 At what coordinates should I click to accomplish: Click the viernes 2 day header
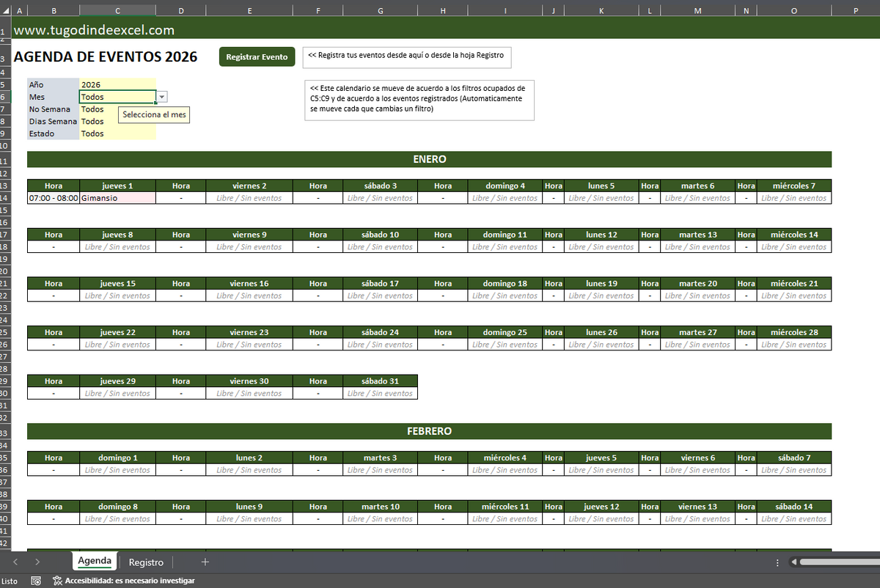click(249, 186)
